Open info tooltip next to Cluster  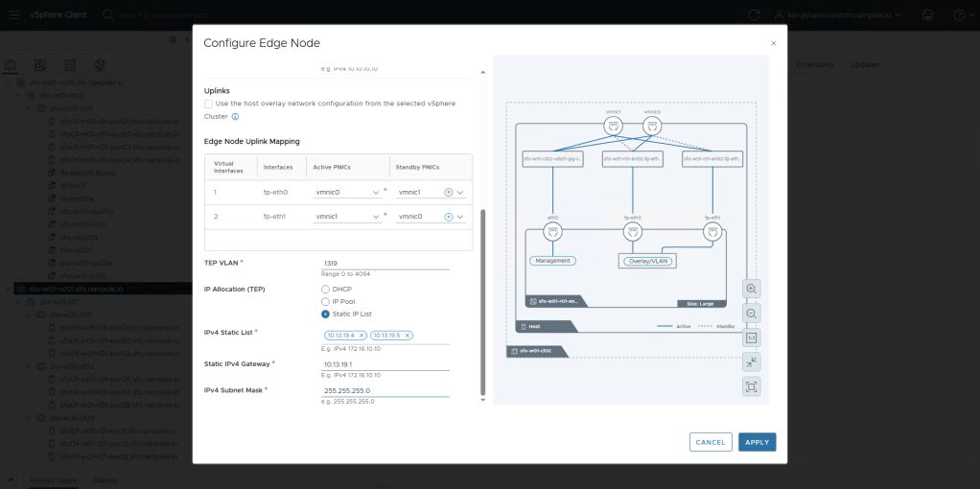click(235, 116)
